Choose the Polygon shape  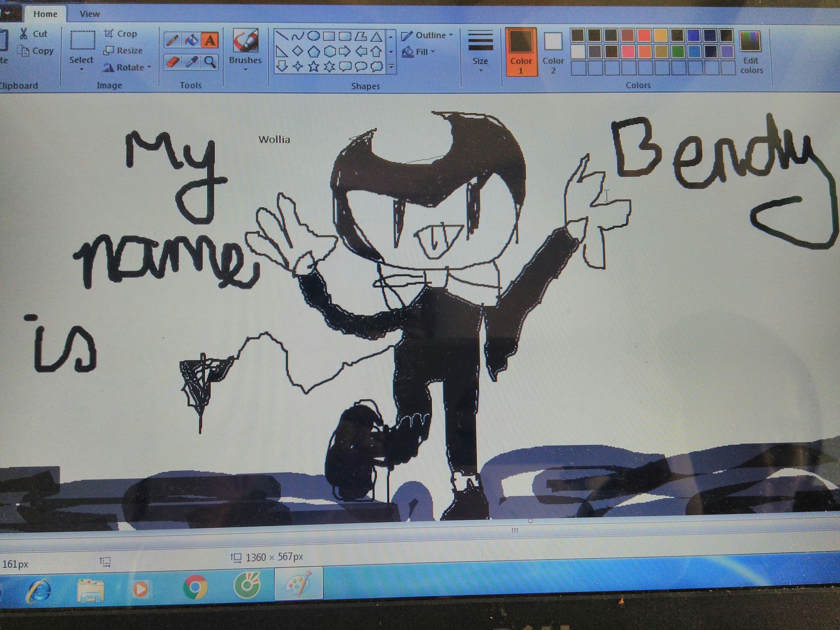(x=360, y=36)
